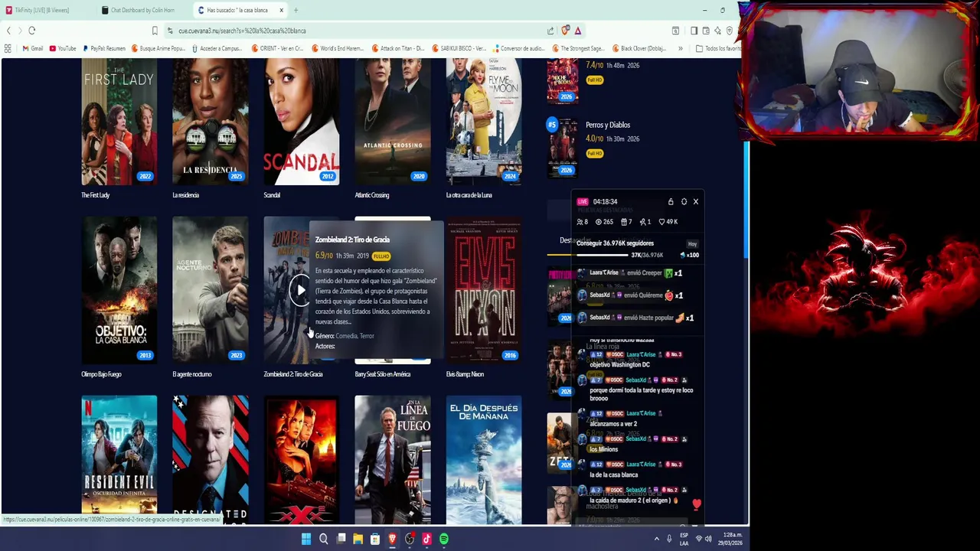
Task: Click the viewers count icon showing 8
Action: (580, 222)
